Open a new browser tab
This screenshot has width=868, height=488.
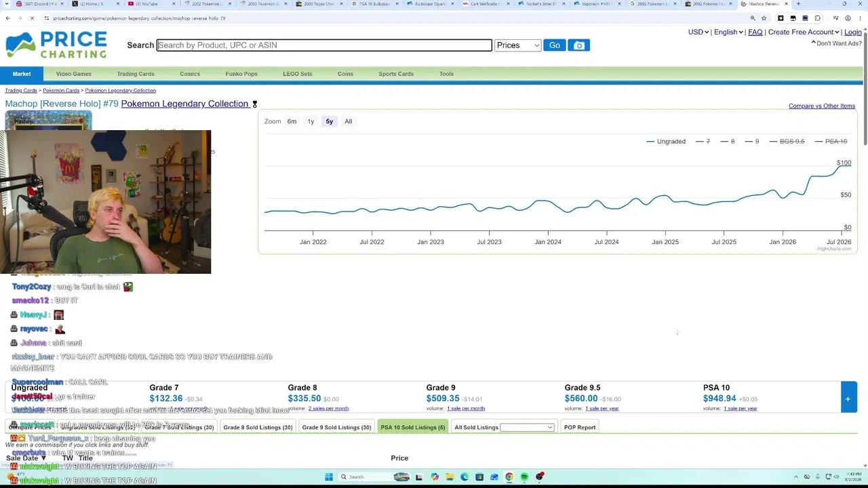(x=798, y=4)
